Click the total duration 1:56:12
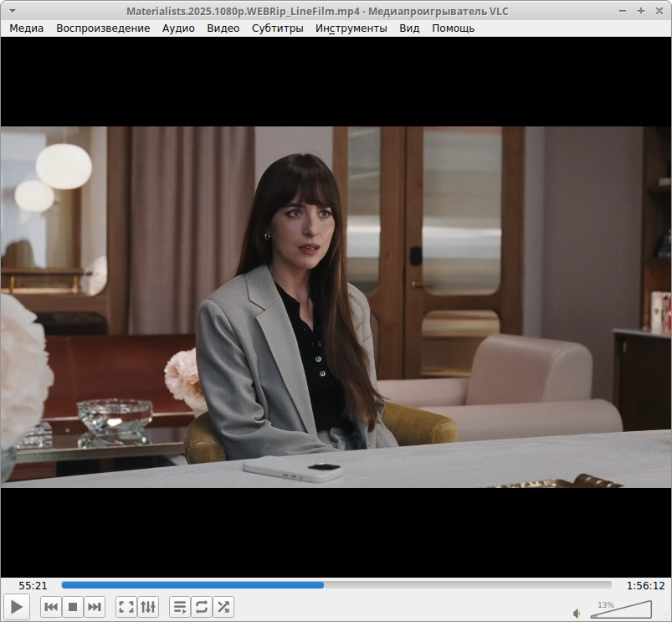Image resolution: width=672 pixels, height=622 pixels. [645, 585]
